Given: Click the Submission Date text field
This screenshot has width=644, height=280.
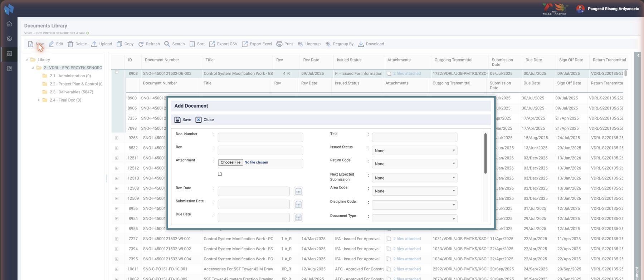Looking at the screenshot, I should pyautogui.click(x=254, y=205).
